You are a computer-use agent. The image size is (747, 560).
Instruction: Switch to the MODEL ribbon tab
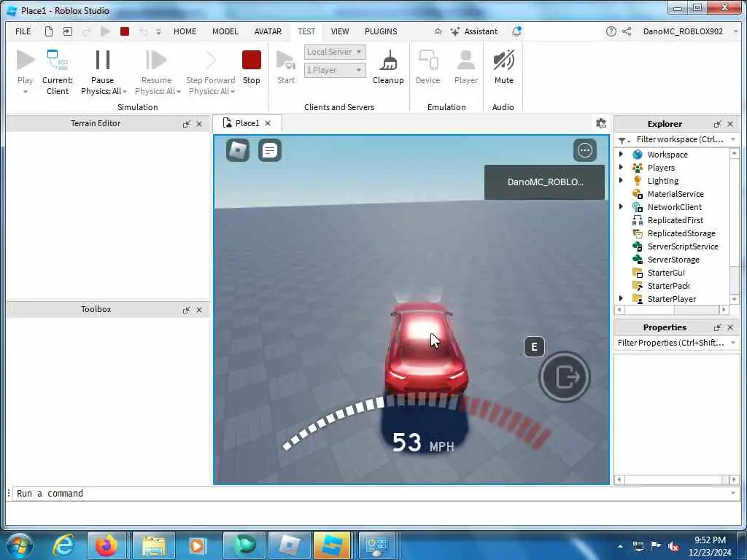pyautogui.click(x=225, y=31)
